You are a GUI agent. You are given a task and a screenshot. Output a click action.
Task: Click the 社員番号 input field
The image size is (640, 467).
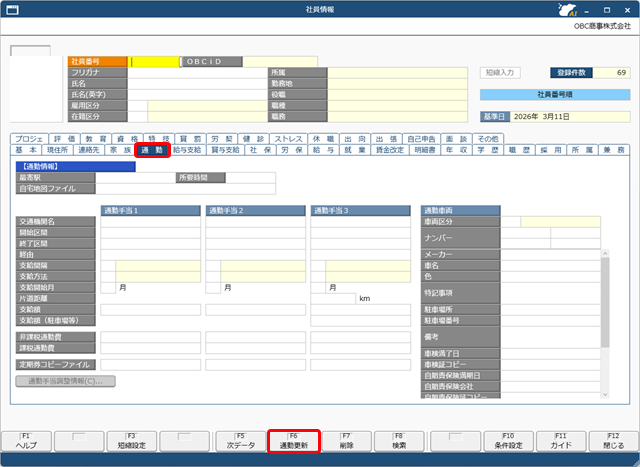154,61
